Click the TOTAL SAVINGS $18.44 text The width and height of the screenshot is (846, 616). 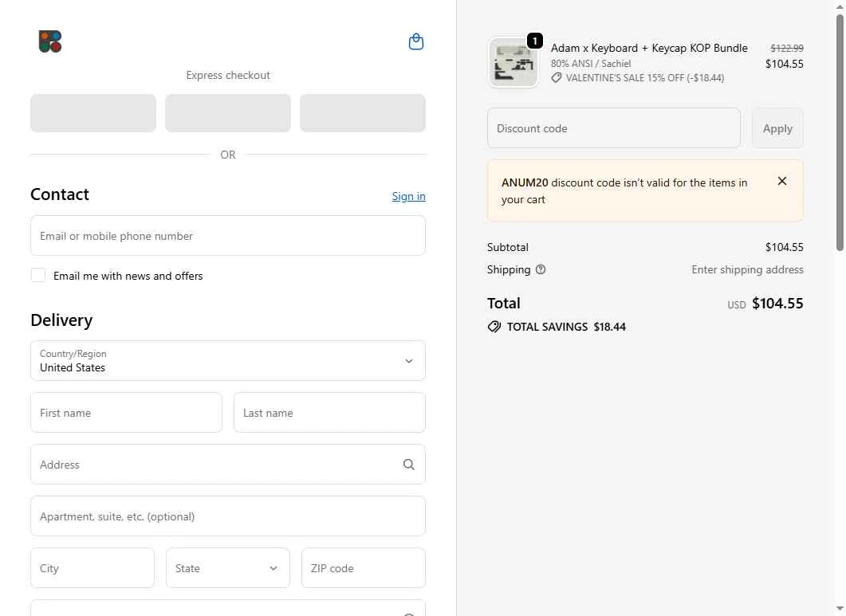(566, 327)
